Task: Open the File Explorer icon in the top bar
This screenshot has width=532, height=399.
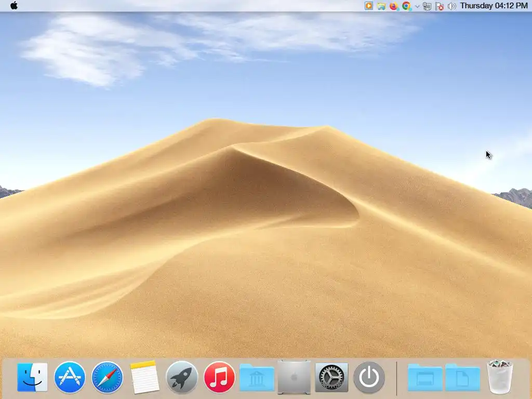Action: (x=381, y=6)
